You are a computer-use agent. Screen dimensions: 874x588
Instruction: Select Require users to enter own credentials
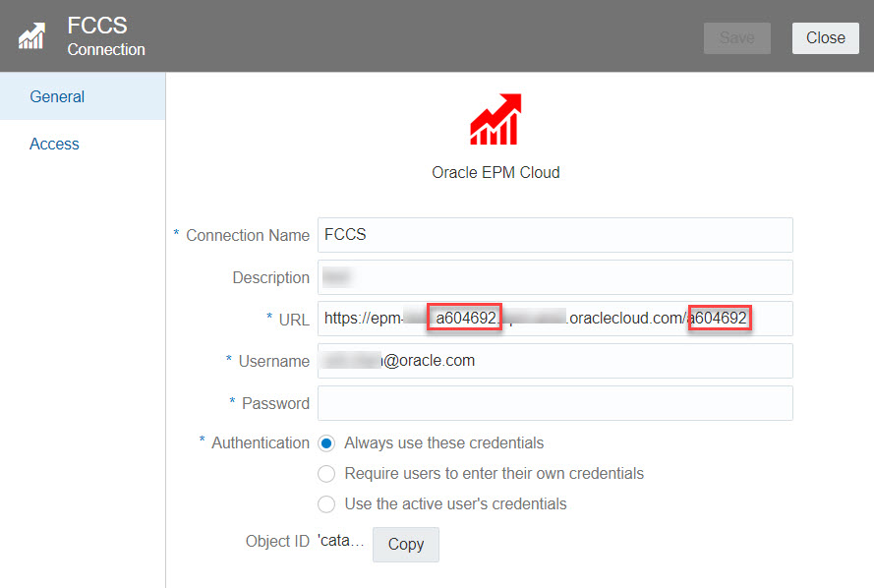(326, 474)
